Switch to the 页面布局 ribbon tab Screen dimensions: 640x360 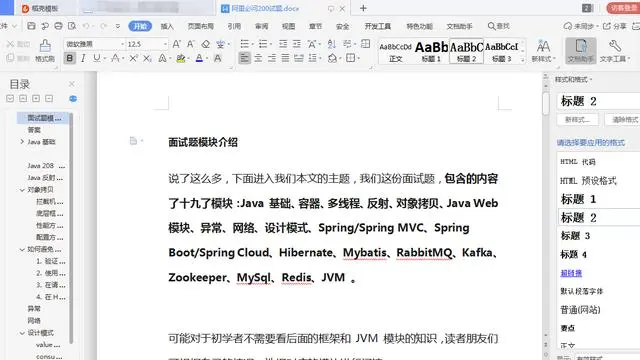coord(200,26)
